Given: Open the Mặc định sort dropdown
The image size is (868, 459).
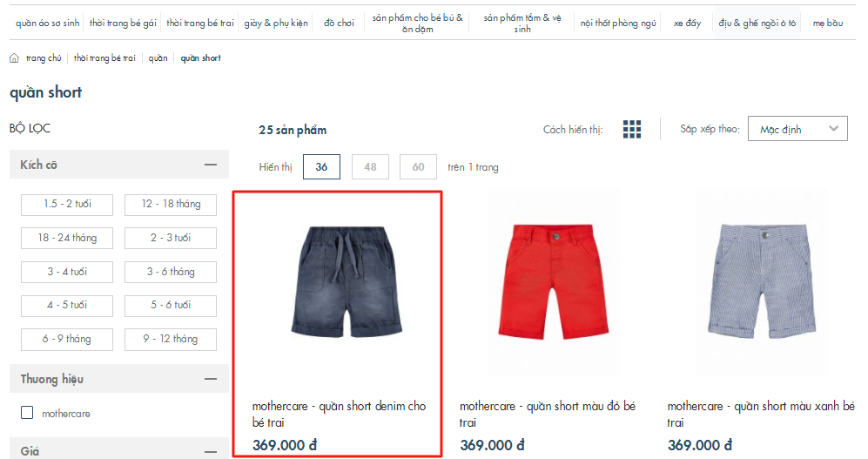Looking at the screenshot, I should 797,128.
